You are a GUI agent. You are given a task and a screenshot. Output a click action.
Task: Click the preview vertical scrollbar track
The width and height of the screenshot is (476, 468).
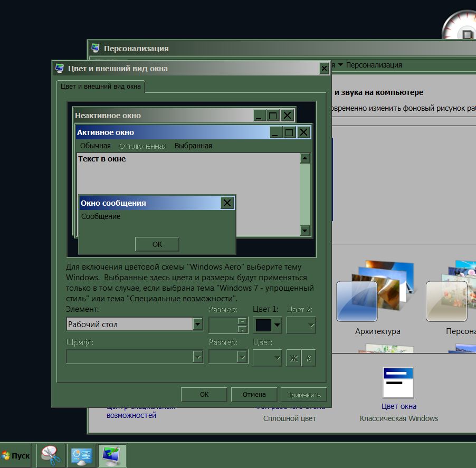[305, 194]
